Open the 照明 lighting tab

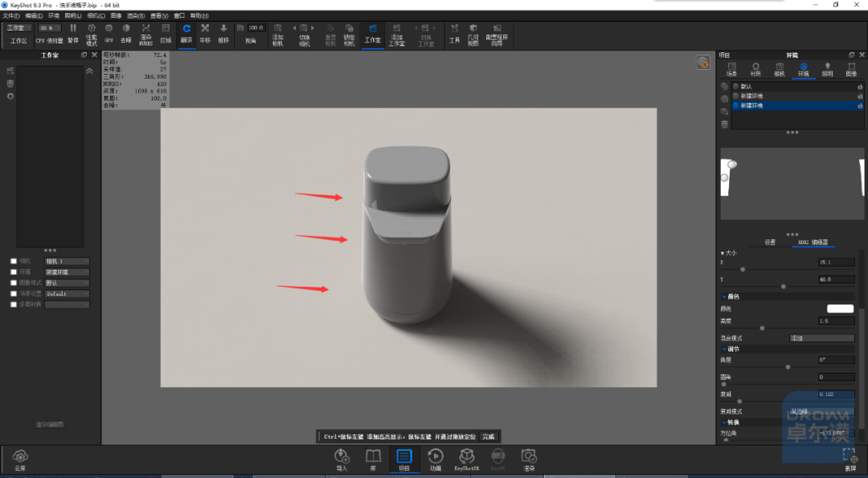827,69
